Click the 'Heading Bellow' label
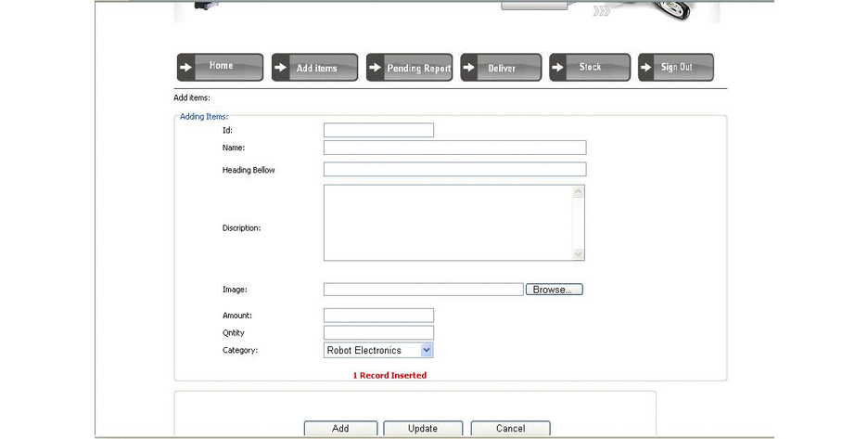Viewport: 868px width, 439px height. (249, 170)
